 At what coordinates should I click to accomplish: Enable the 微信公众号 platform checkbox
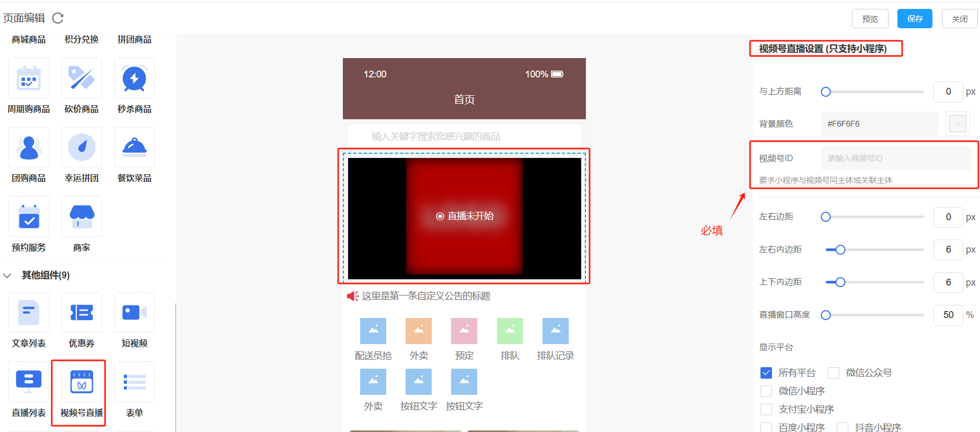(834, 373)
